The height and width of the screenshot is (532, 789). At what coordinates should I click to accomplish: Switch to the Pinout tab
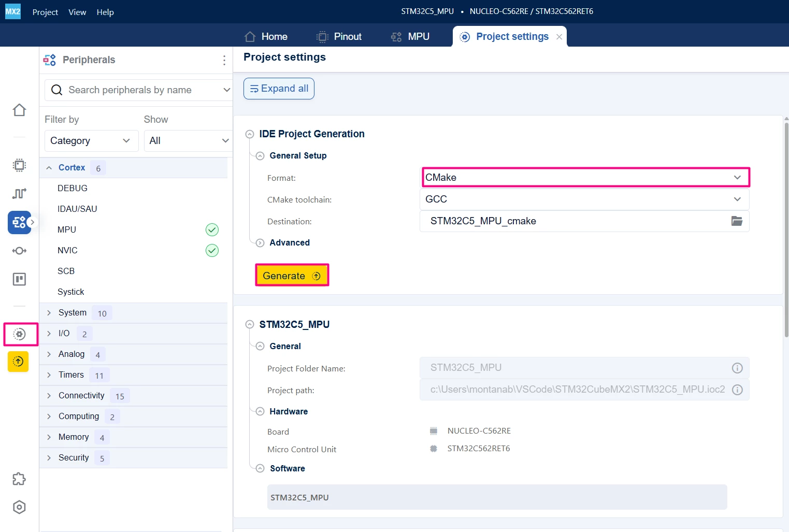tap(339, 37)
